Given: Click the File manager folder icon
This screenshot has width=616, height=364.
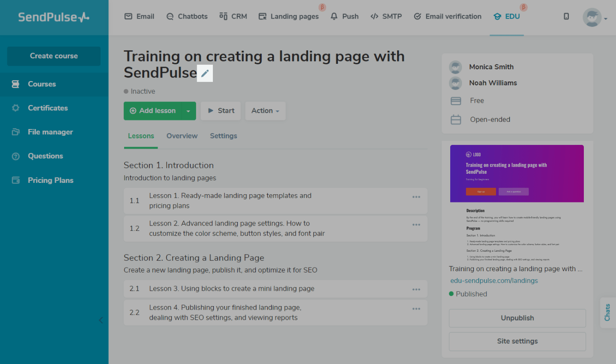Looking at the screenshot, I should (x=16, y=132).
